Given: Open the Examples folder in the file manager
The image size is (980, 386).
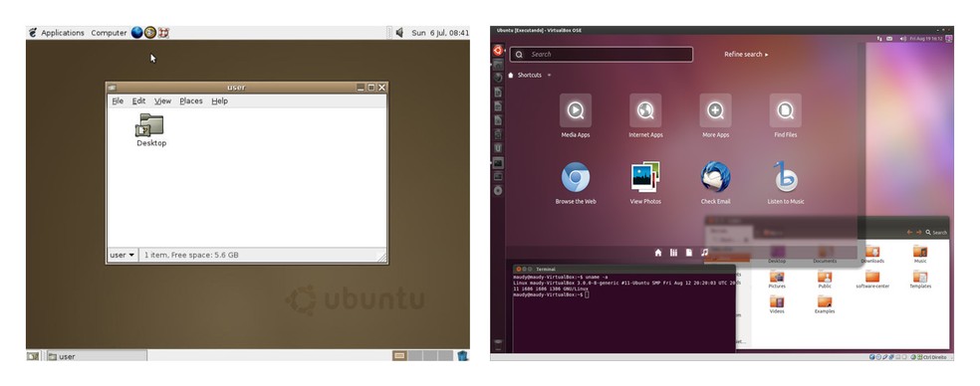Looking at the screenshot, I should pos(825,304).
